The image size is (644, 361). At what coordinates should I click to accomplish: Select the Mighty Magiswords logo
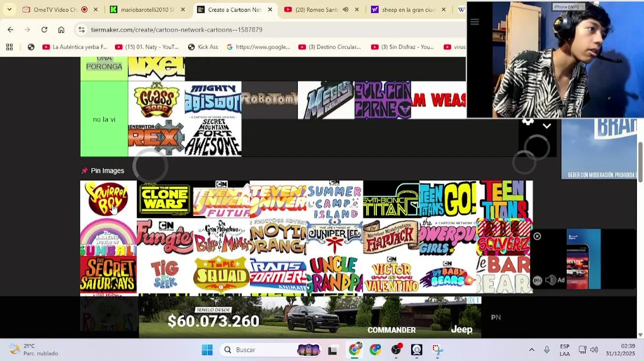pos(213,100)
